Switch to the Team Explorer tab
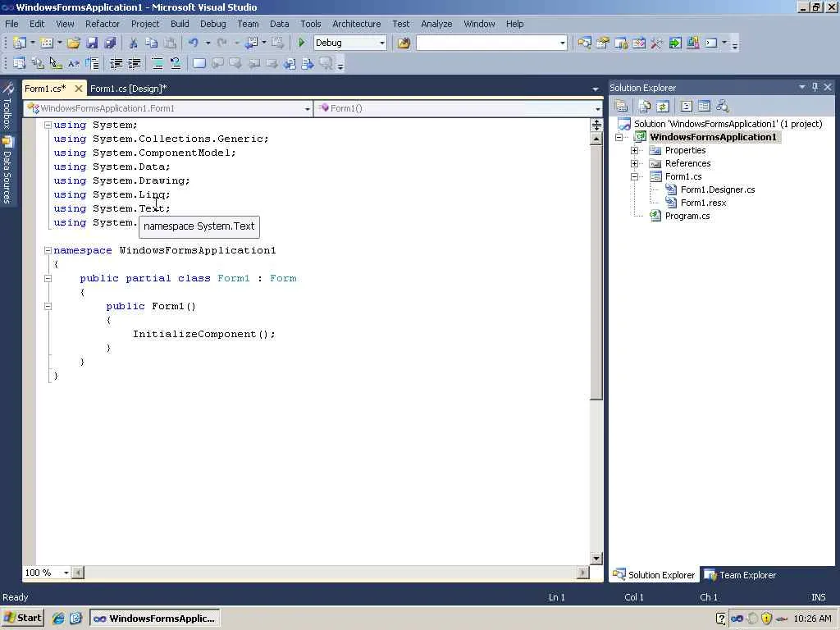 tap(741, 575)
